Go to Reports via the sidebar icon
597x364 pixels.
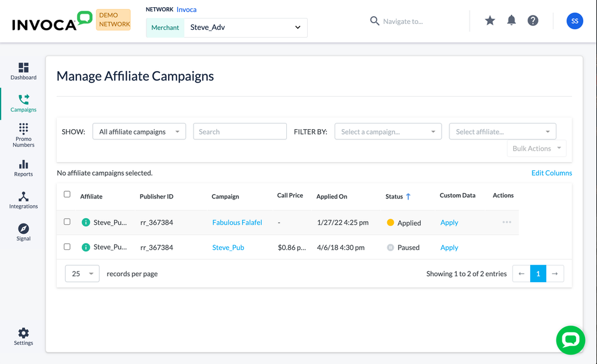click(x=23, y=168)
